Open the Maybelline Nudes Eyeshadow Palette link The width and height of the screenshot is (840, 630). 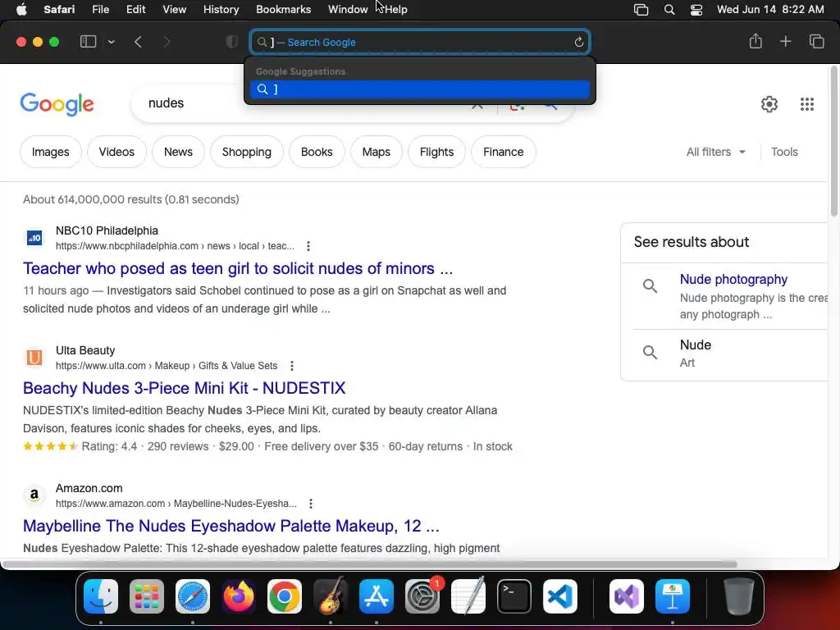231,526
